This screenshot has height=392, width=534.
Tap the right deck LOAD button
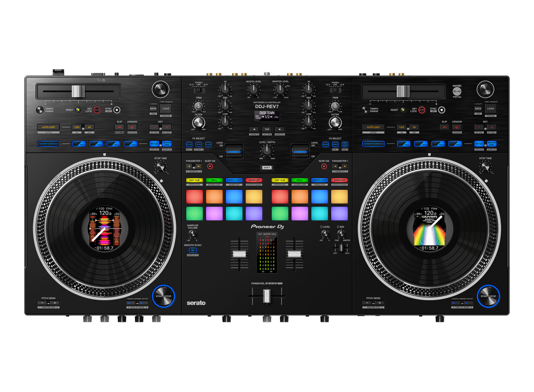click(x=491, y=109)
